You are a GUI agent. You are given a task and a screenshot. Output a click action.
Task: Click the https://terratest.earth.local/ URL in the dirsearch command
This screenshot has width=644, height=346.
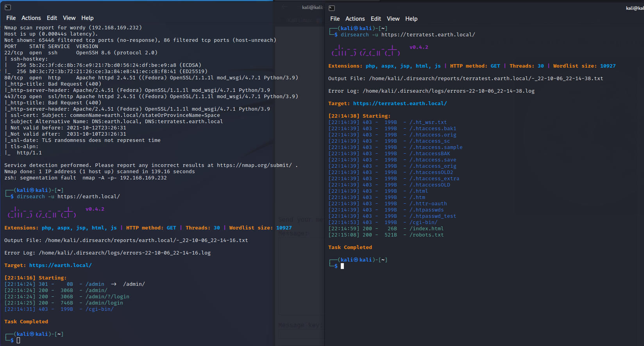428,35
